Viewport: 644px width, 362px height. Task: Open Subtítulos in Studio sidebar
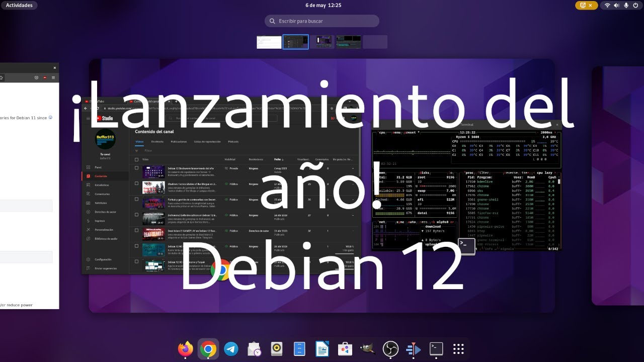pyautogui.click(x=105, y=203)
